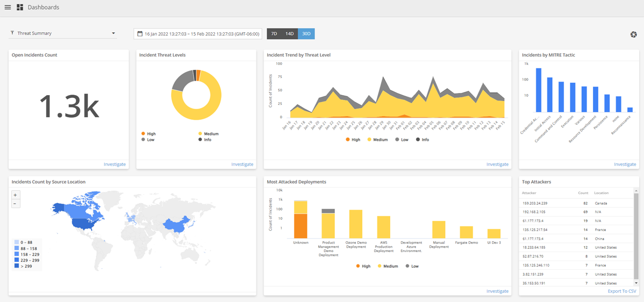Select attacker 18.233.64.185 row
This screenshot has height=302, width=644.
point(577,248)
